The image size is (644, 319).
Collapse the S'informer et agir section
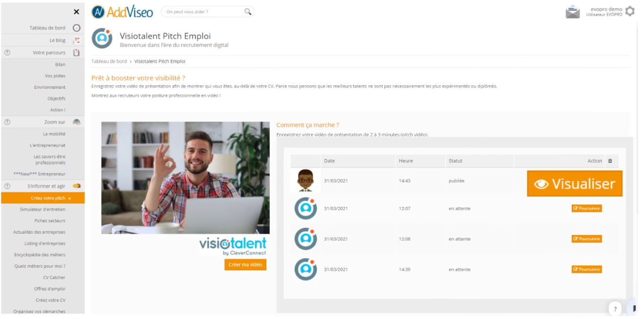(7, 186)
